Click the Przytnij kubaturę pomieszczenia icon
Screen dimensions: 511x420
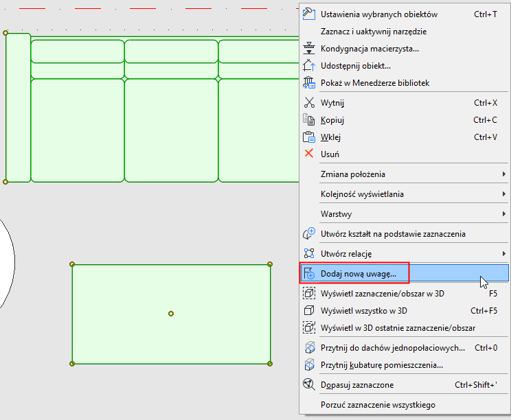(x=309, y=364)
